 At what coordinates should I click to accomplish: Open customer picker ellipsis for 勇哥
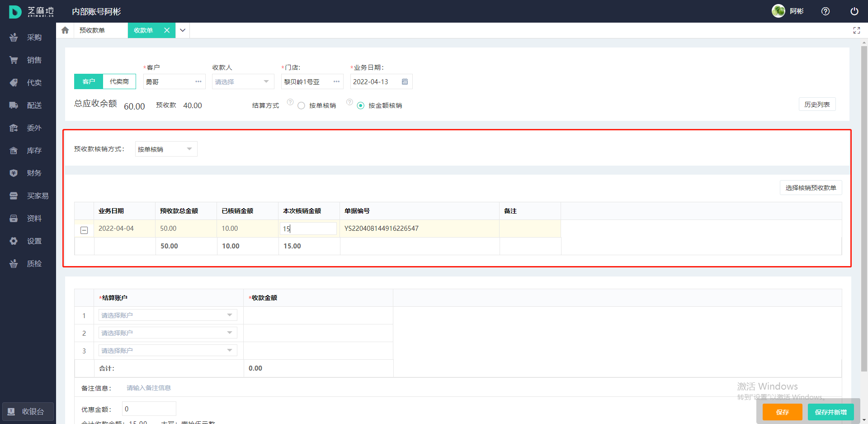(x=198, y=81)
